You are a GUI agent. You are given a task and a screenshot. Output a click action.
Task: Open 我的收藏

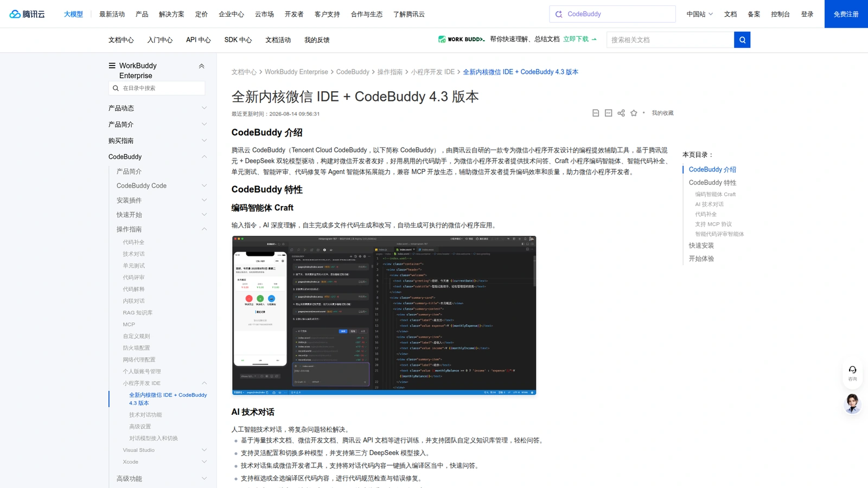(x=662, y=113)
